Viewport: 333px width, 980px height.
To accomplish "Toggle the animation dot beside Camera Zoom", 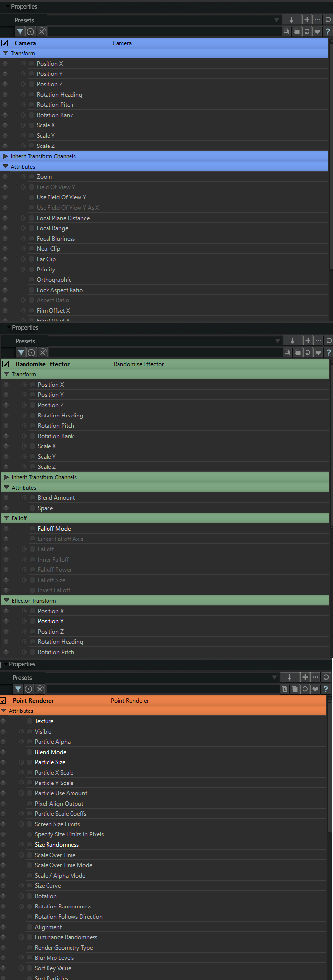I will point(23,177).
